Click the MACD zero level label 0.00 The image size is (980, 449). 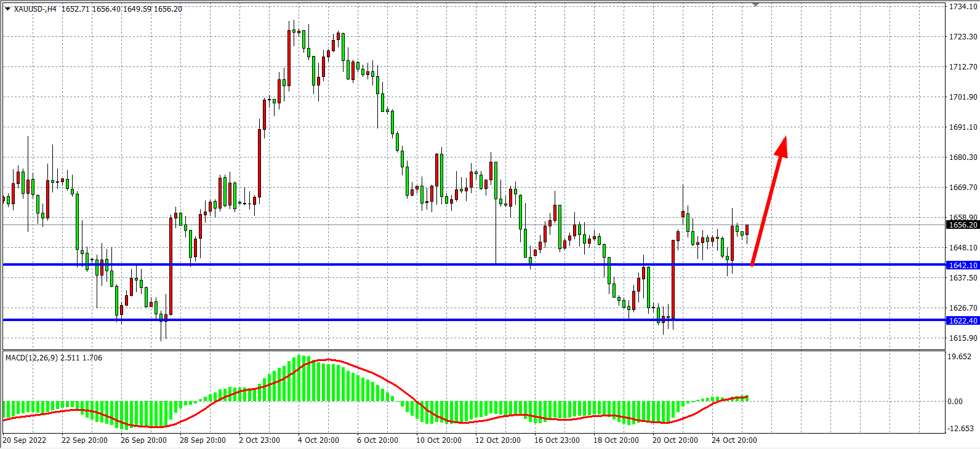pos(955,402)
